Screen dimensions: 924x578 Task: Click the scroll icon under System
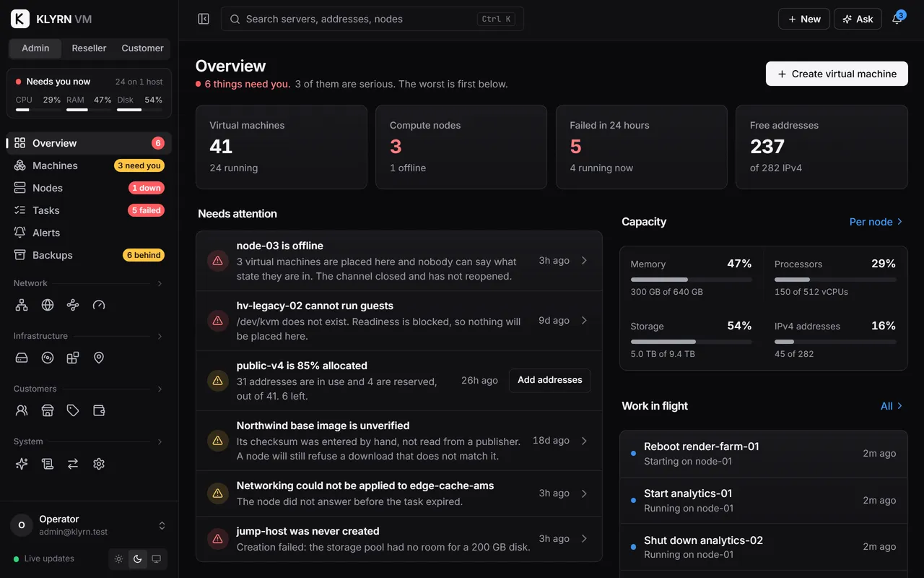tap(48, 464)
